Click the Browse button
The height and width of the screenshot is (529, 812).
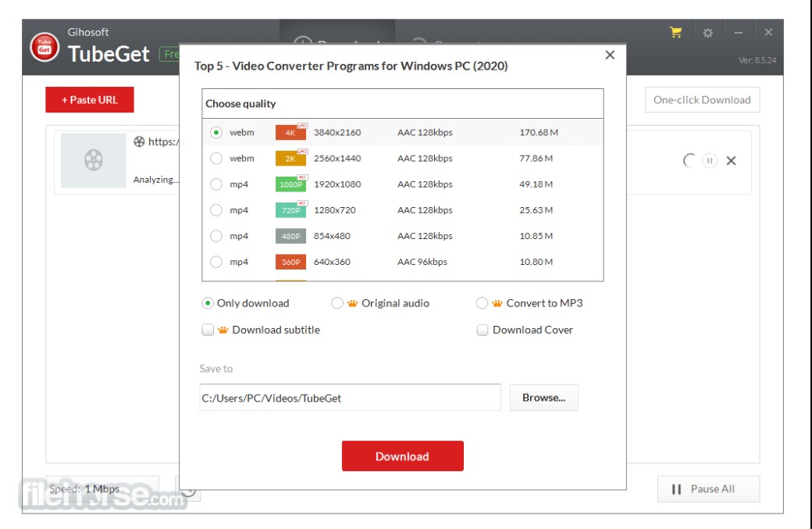(x=543, y=398)
